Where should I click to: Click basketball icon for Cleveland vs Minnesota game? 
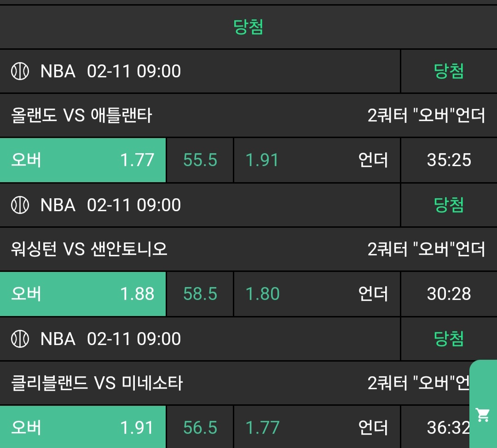click(20, 339)
